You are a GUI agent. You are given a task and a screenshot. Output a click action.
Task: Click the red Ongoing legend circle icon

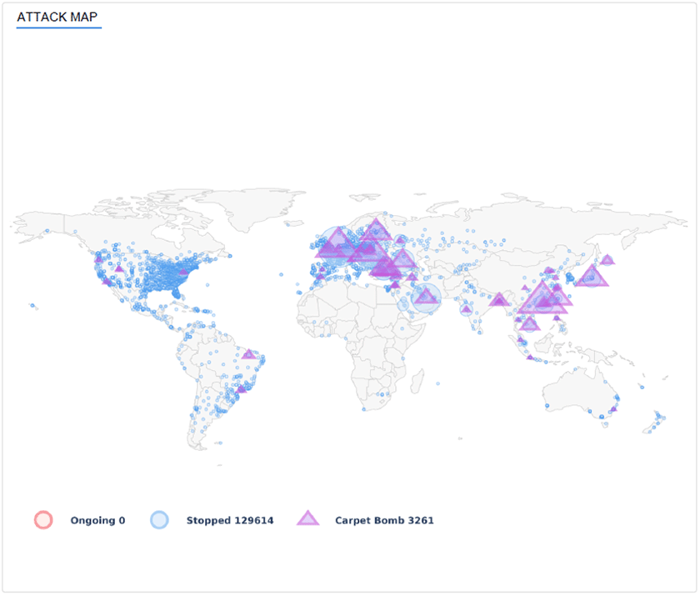click(x=43, y=520)
